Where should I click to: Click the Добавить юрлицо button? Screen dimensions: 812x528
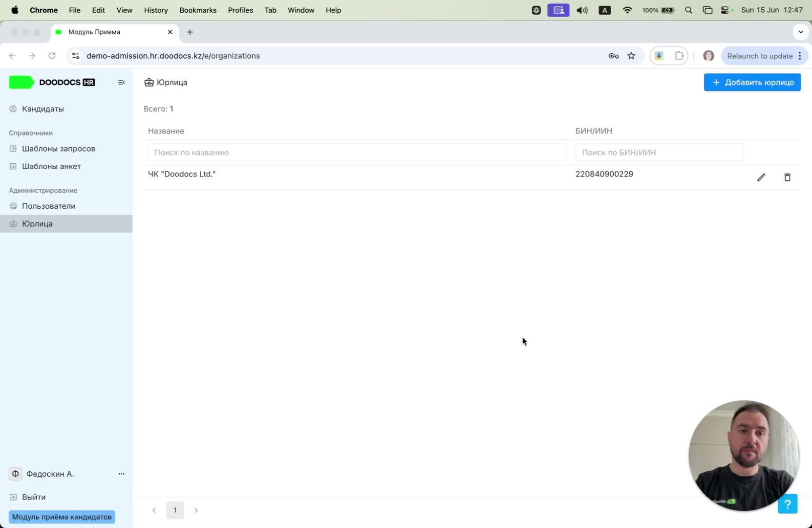pos(752,82)
